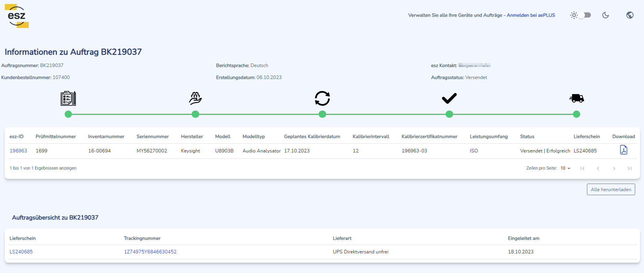
Task: Click the hand with gear icon
Action: [x=195, y=98]
